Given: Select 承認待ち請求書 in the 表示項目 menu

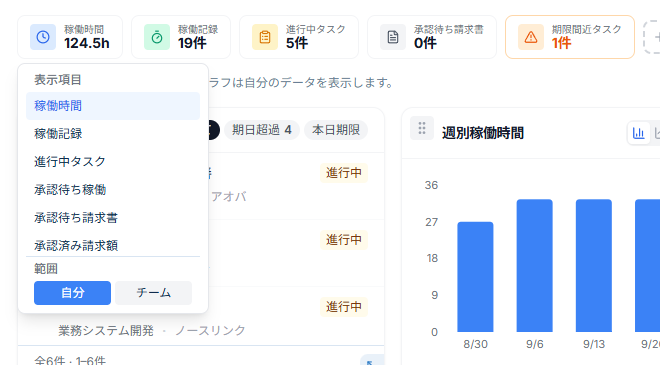Looking at the screenshot, I should click(x=113, y=218).
